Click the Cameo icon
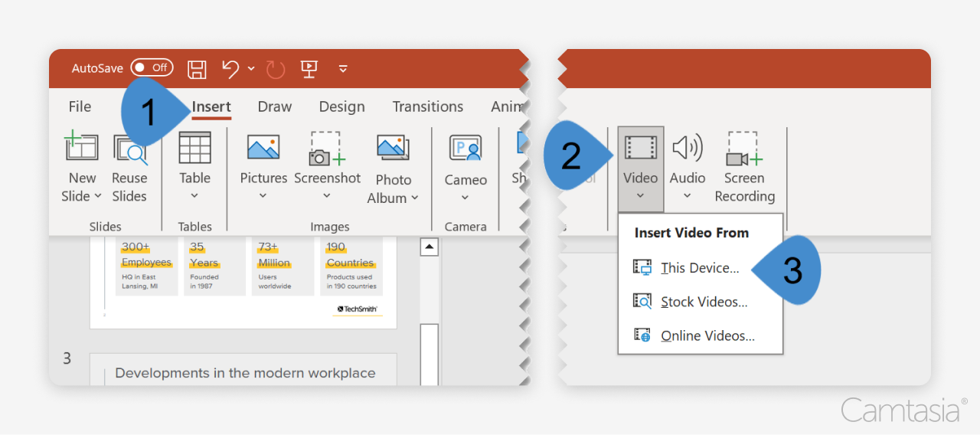The width and height of the screenshot is (980, 435). [x=465, y=148]
